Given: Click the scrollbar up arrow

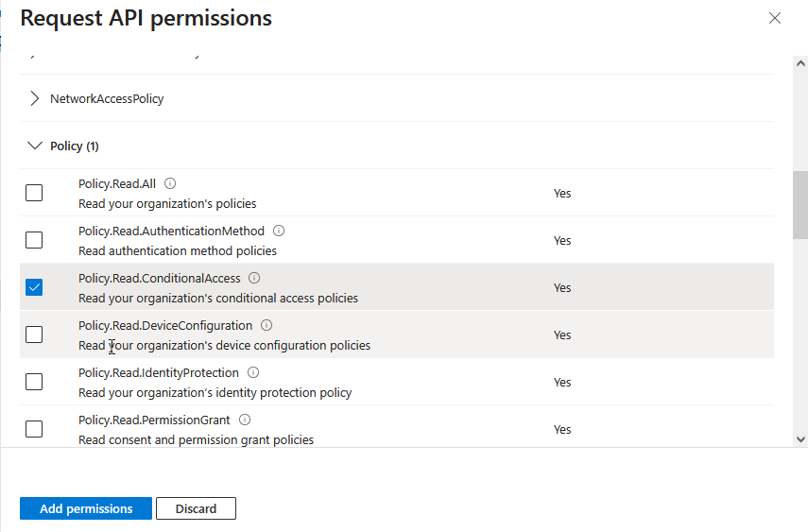Looking at the screenshot, I should 800,62.
